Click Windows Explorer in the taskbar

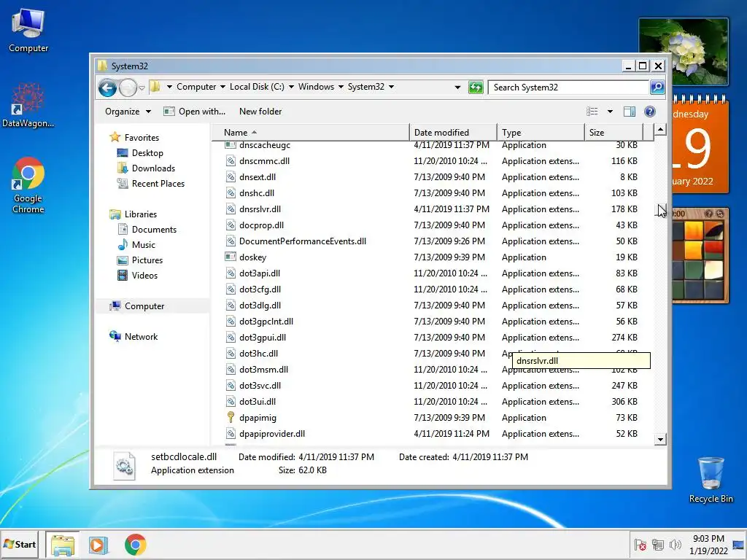coord(63,545)
